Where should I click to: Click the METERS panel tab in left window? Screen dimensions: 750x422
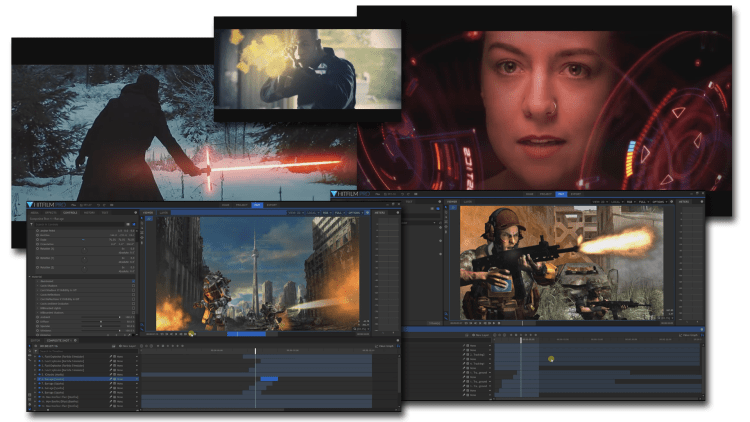[380, 212]
